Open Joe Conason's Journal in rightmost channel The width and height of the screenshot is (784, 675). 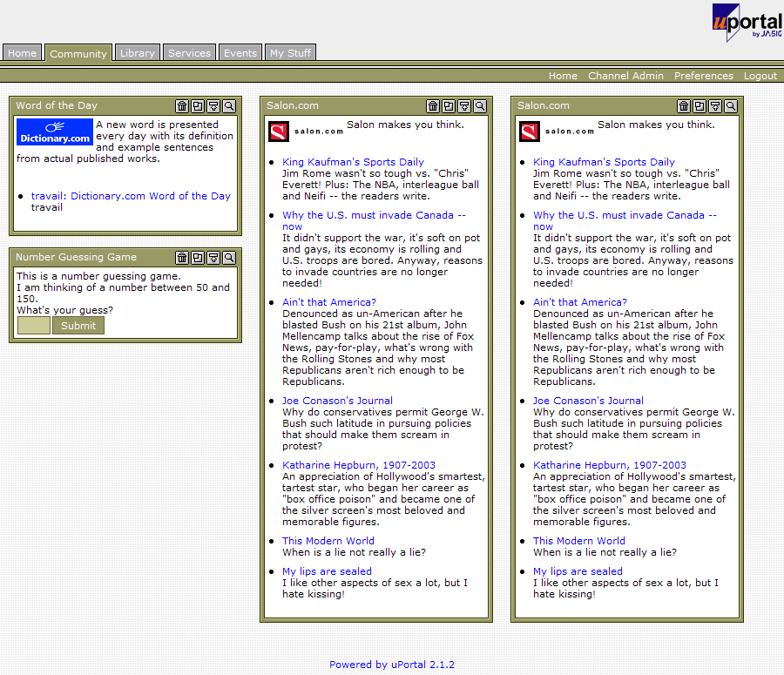click(x=589, y=401)
